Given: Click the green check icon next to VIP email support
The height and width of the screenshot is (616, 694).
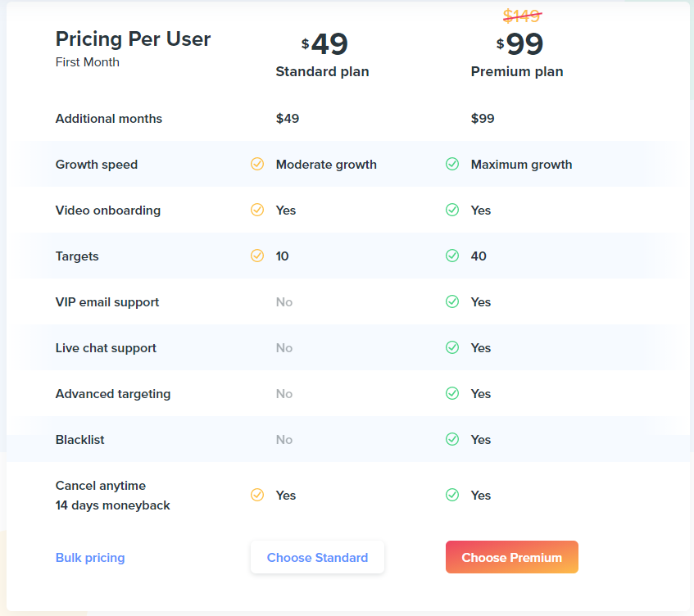Looking at the screenshot, I should click(451, 301).
